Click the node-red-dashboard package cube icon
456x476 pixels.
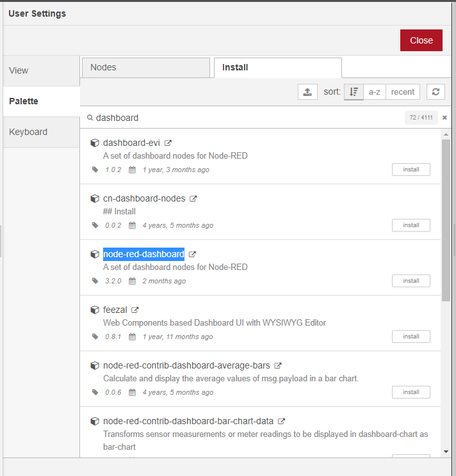click(x=95, y=254)
